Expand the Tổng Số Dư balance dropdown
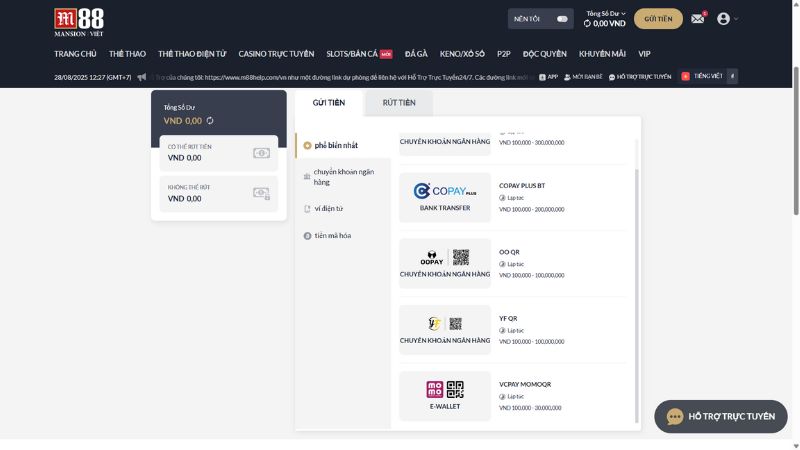The image size is (800, 450). click(x=606, y=13)
